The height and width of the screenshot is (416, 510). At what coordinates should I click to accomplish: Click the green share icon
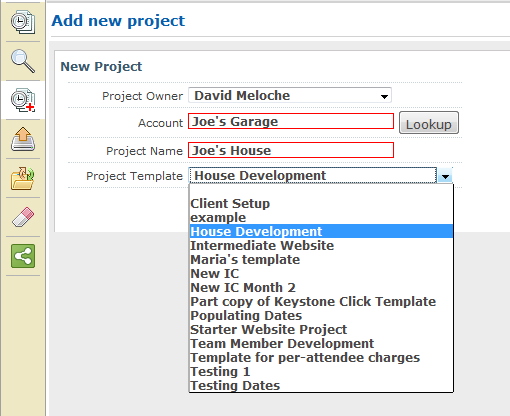tap(23, 256)
